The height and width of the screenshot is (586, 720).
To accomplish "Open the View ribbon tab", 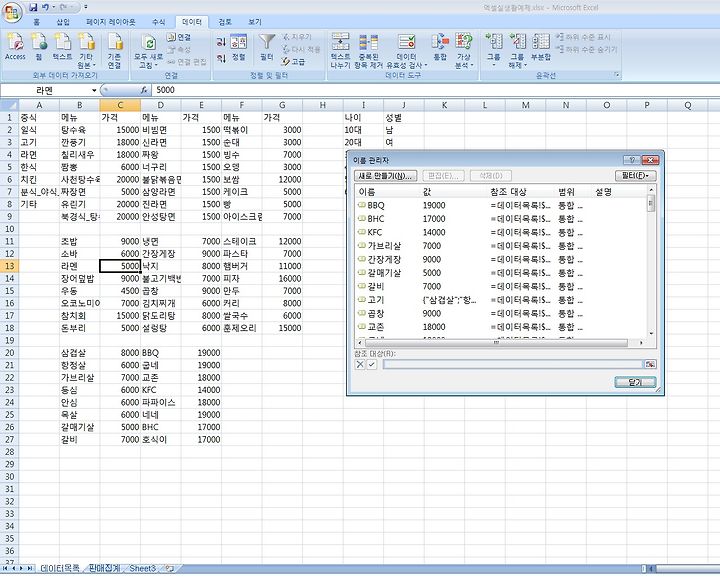I will pyautogui.click(x=254, y=22).
